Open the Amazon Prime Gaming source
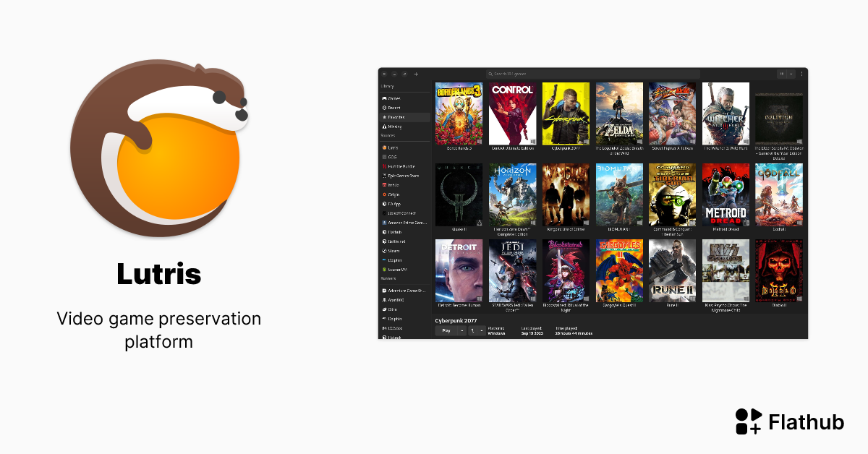The width and height of the screenshot is (868, 454). click(x=405, y=223)
